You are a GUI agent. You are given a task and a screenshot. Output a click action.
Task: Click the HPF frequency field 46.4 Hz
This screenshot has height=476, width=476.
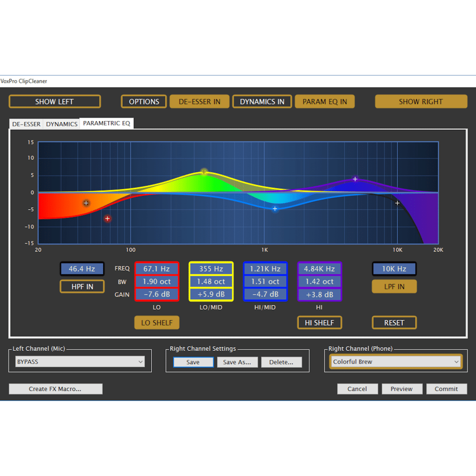click(82, 269)
